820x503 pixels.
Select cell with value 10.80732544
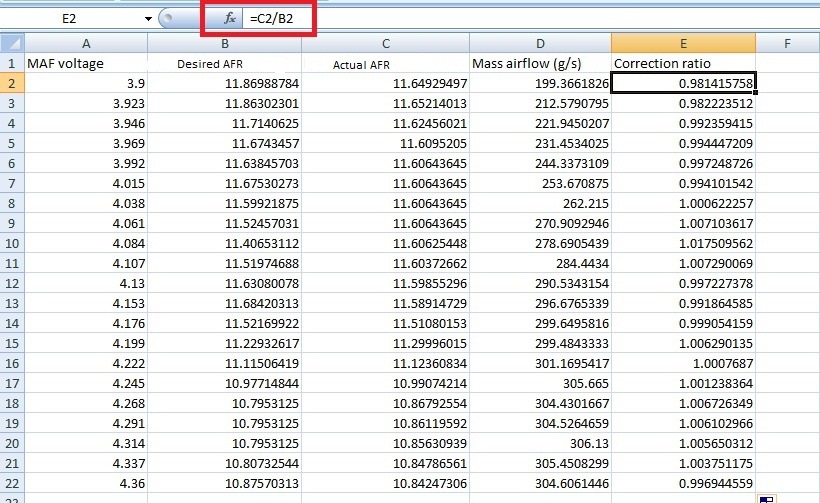[x=224, y=463]
